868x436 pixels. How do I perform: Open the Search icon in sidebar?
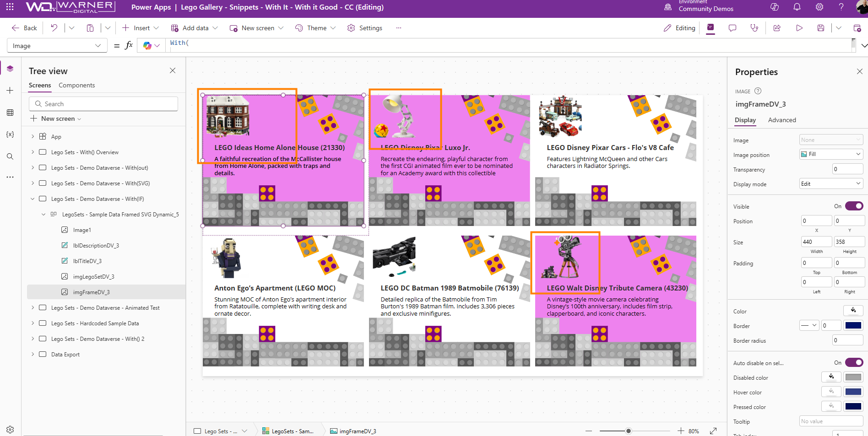tap(10, 156)
